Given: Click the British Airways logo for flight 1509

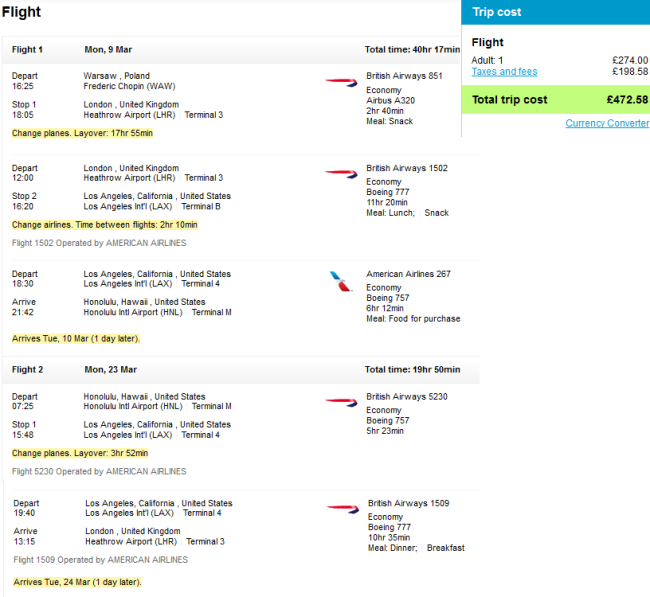Looking at the screenshot, I should [343, 509].
